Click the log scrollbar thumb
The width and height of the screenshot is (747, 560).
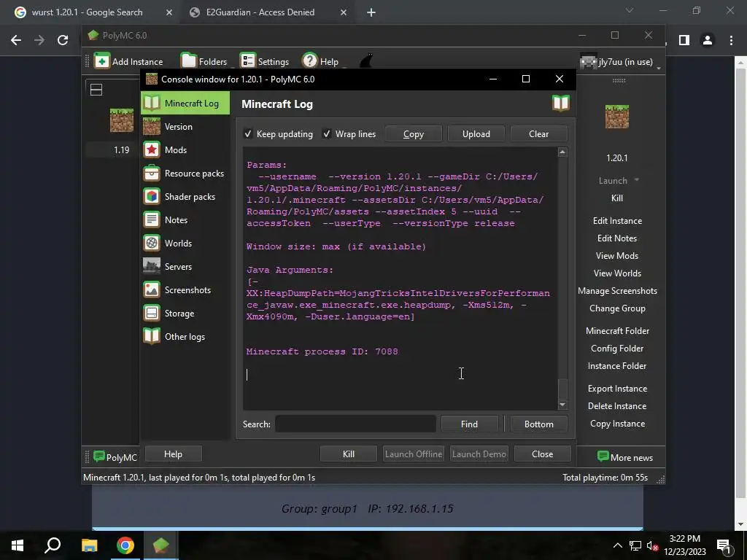562,389
